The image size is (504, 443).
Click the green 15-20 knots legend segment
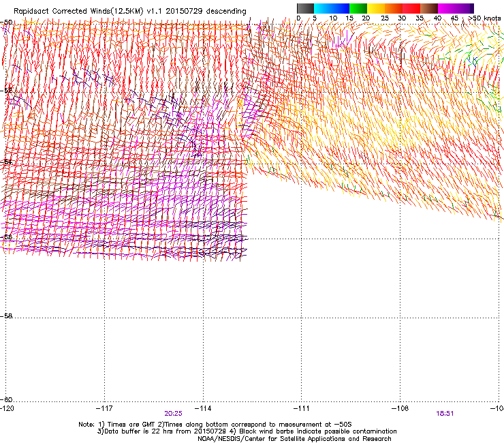point(358,8)
